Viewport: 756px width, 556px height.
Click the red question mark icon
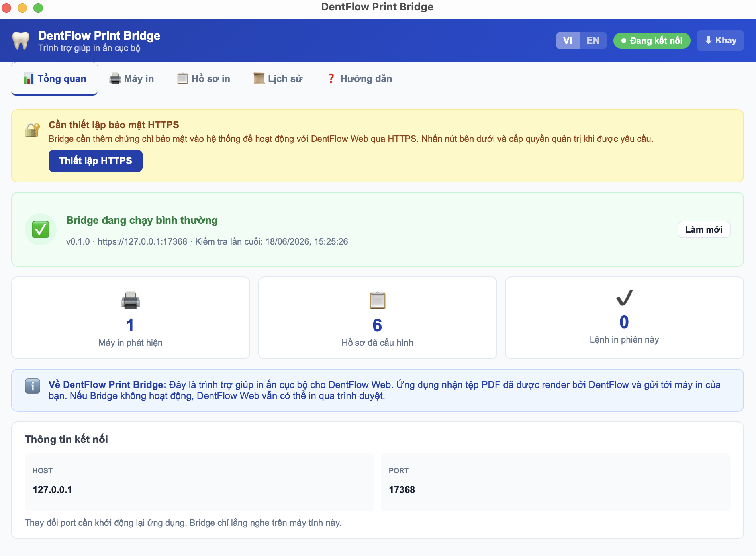click(331, 79)
